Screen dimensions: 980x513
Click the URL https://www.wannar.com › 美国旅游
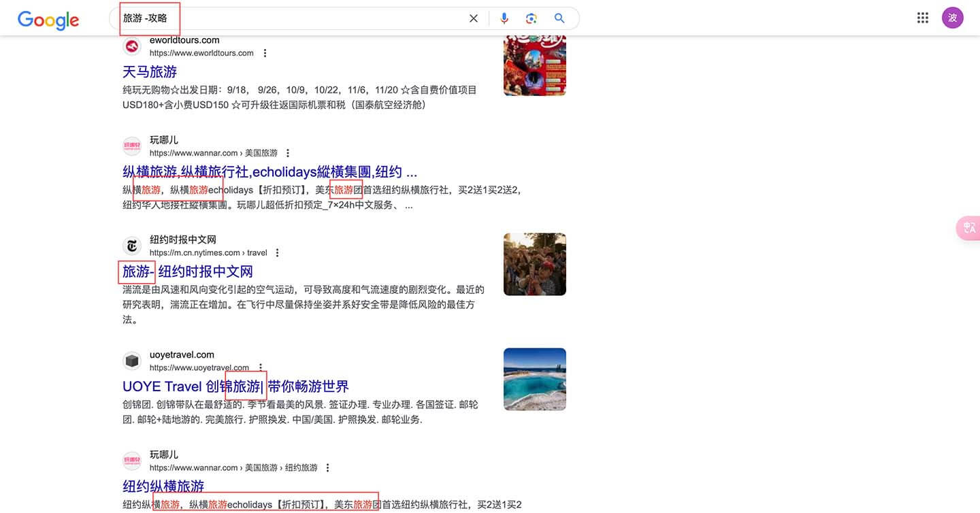click(x=214, y=153)
